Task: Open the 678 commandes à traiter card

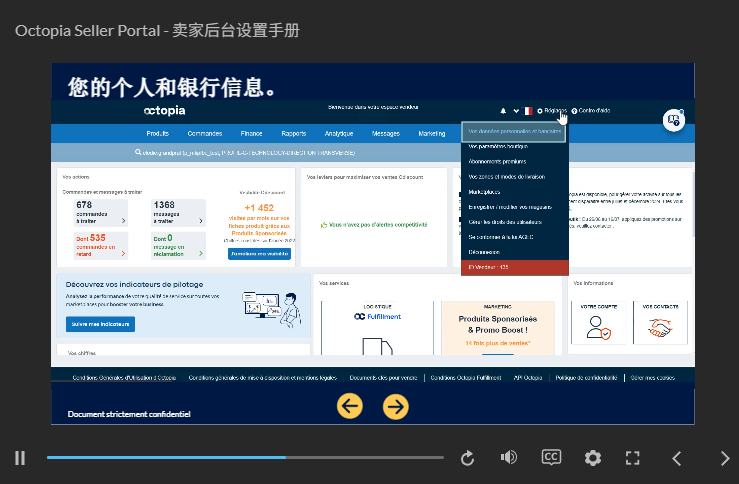Action: tap(100, 213)
